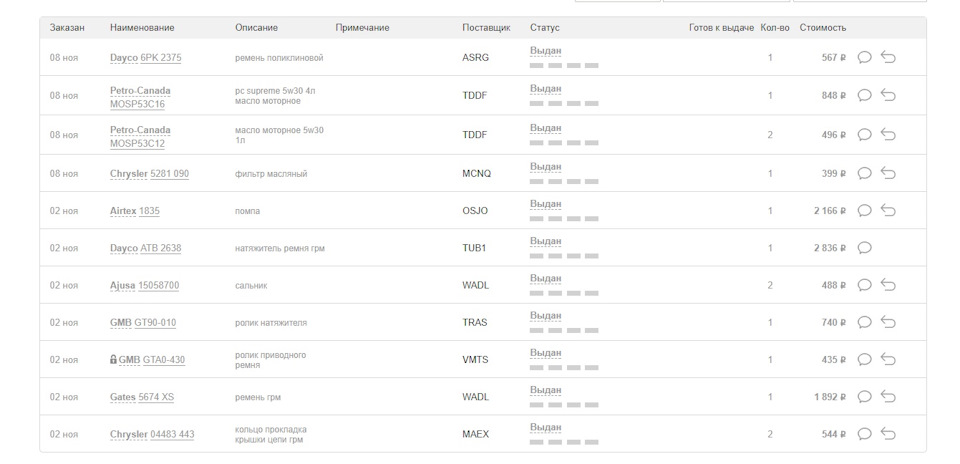
Task: Click the Airtex brand link
Action: (122, 211)
